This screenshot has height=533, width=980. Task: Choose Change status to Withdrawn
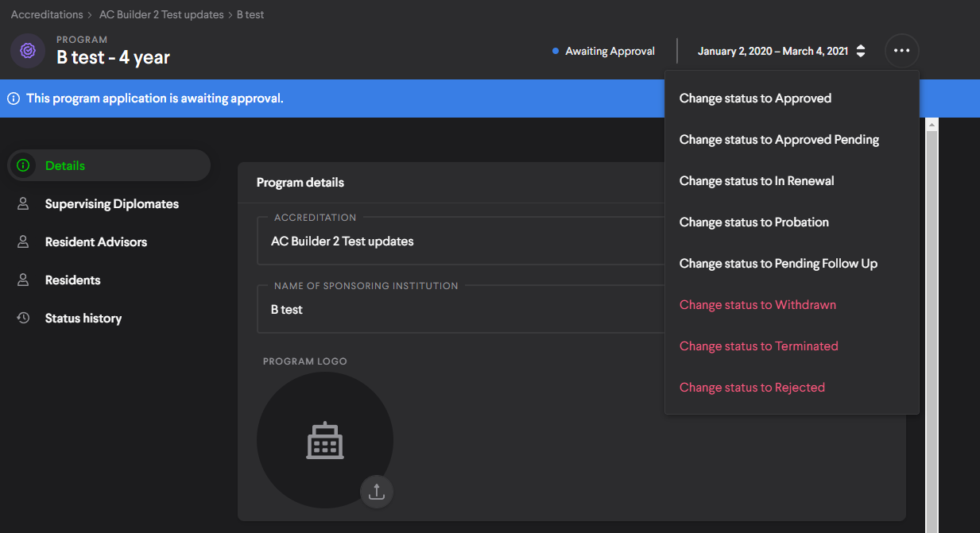(757, 305)
